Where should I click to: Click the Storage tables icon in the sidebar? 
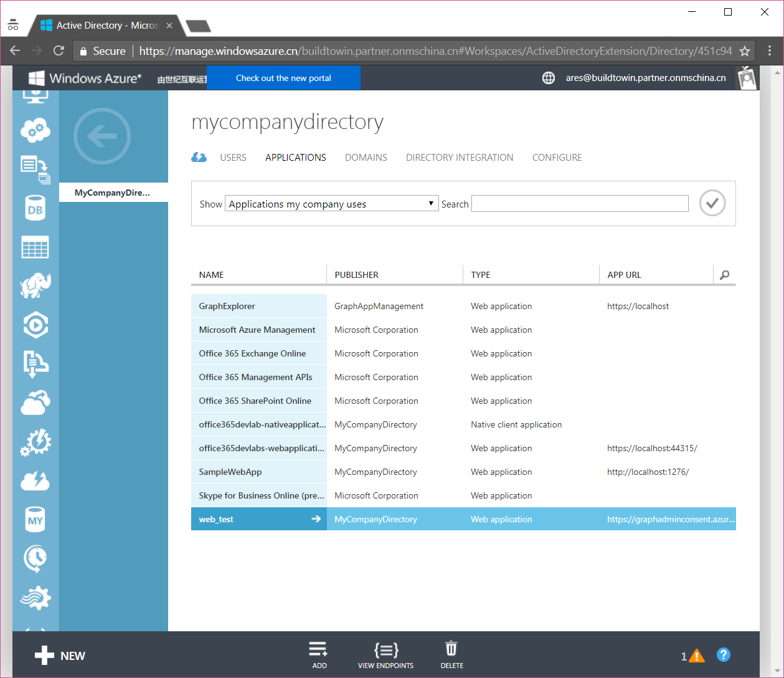[x=35, y=247]
